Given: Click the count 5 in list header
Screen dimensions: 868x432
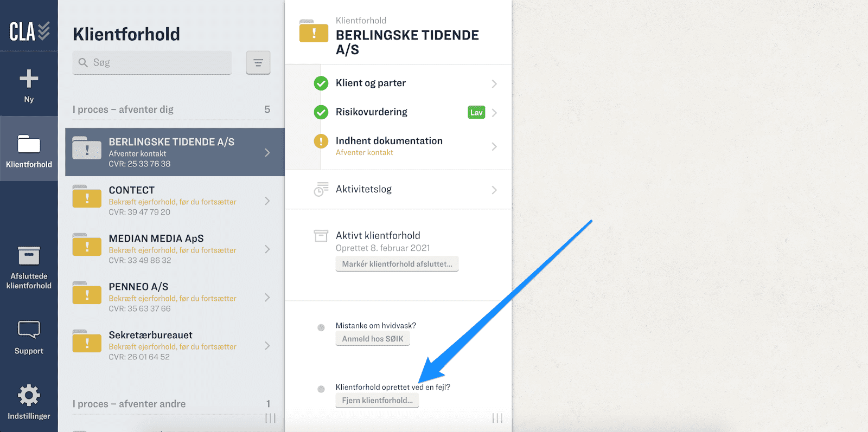Looking at the screenshot, I should (267, 109).
